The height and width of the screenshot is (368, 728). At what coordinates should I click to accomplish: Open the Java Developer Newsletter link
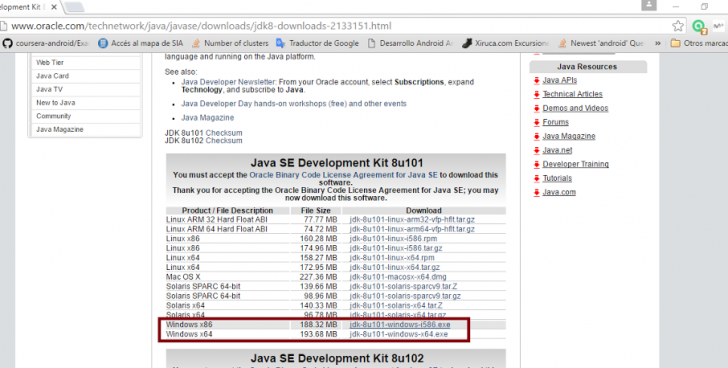click(229, 82)
